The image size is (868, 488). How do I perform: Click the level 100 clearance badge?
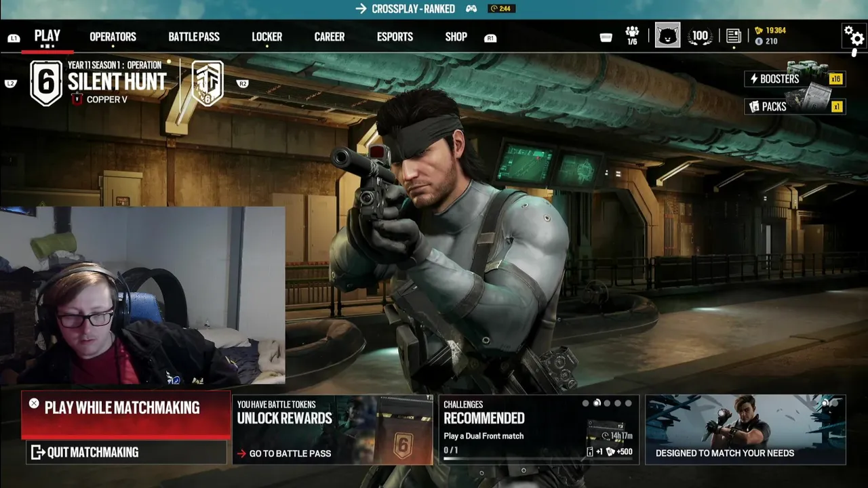tap(700, 36)
